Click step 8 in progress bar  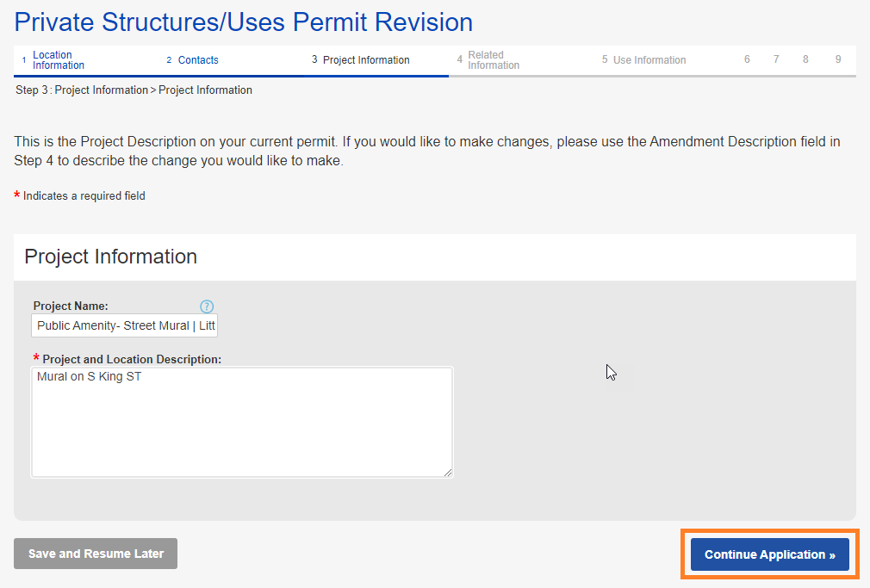click(x=806, y=59)
